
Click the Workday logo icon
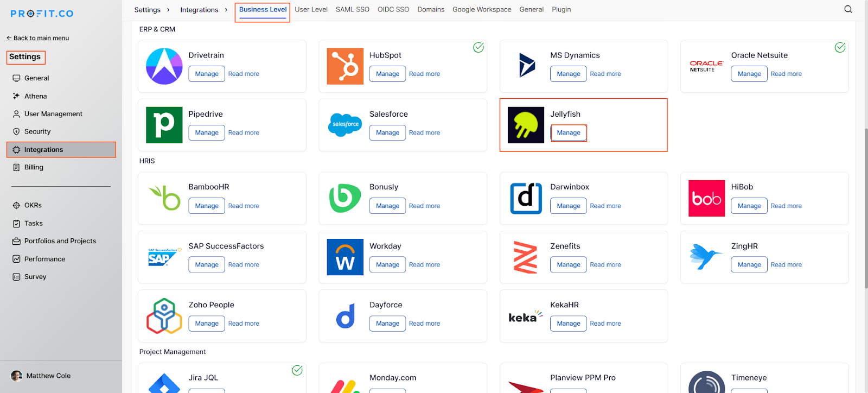click(345, 257)
